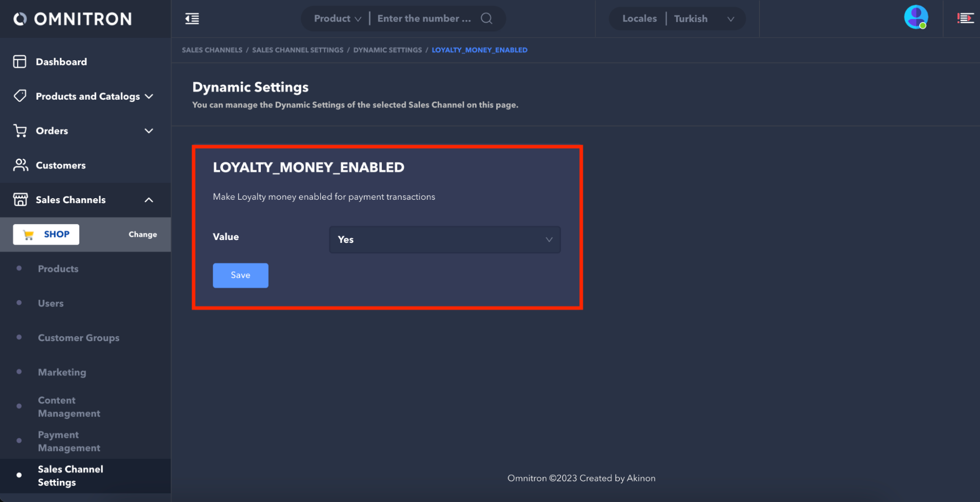The image size is (980, 502).
Task: Open the user profile avatar
Action: coord(915,18)
